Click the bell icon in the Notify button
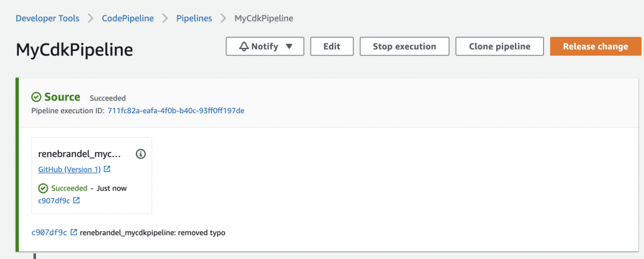The image size is (644, 259). [x=244, y=47]
